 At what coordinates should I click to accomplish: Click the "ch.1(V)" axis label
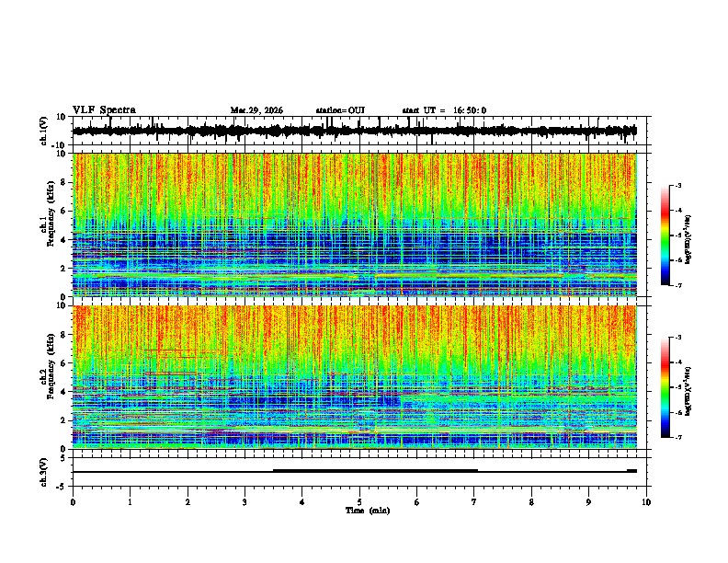[44, 131]
